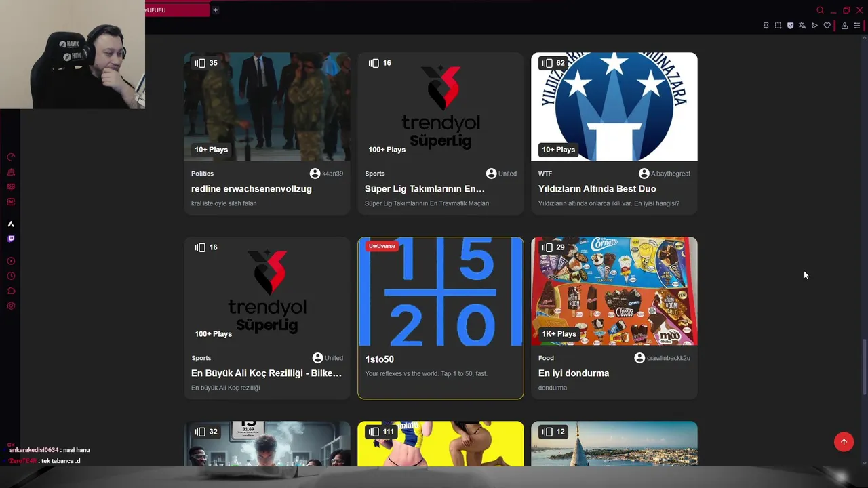The width and height of the screenshot is (868, 488).
Task: Click the 1 5 2 0 number grid thumbnail
Action: coord(441,291)
